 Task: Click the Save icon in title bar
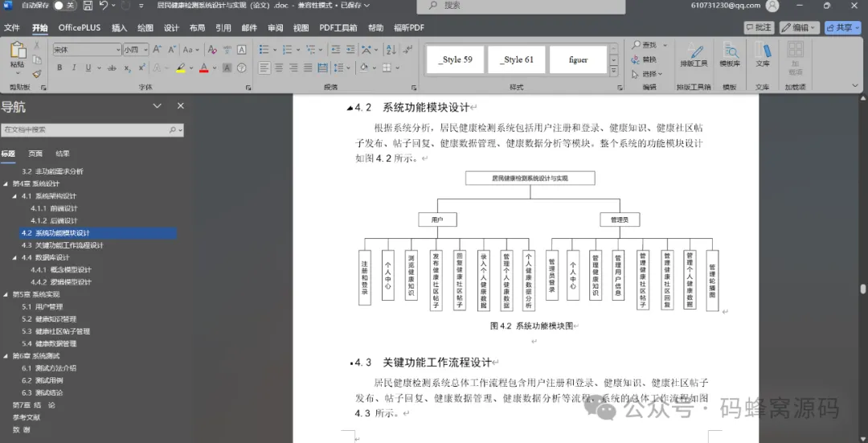tap(88, 6)
